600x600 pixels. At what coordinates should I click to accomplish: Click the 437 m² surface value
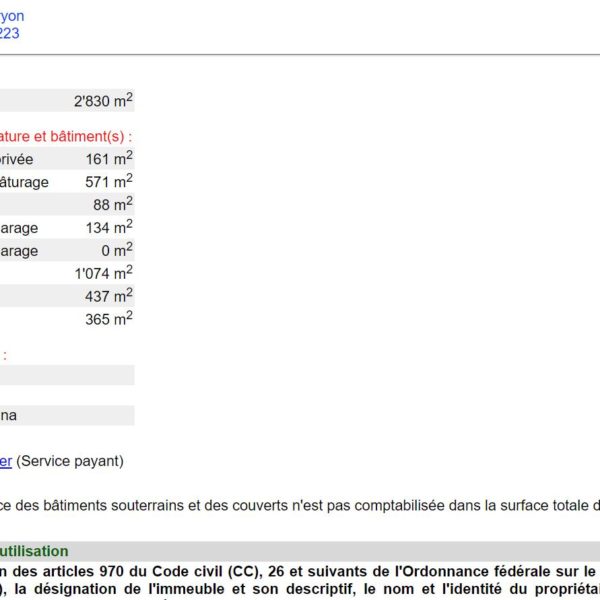coord(109,296)
